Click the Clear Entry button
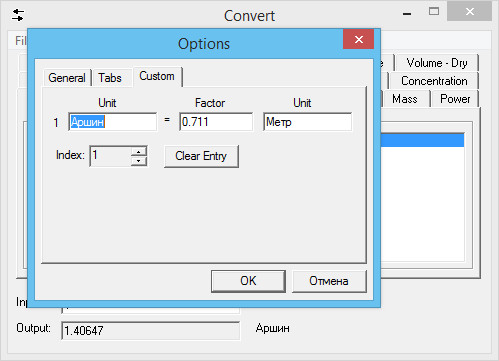Image resolution: width=499 pixels, height=361 pixels. click(201, 156)
